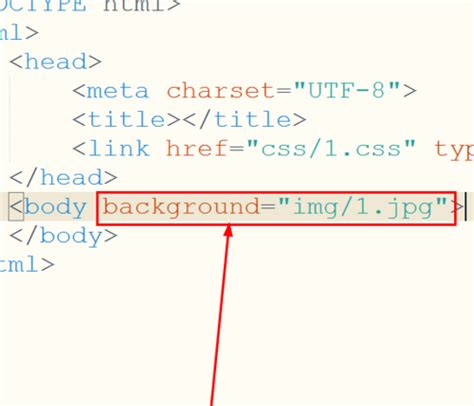
Task: Click the cut-off type attribute after css/1.css
Action: [x=454, y=149]
